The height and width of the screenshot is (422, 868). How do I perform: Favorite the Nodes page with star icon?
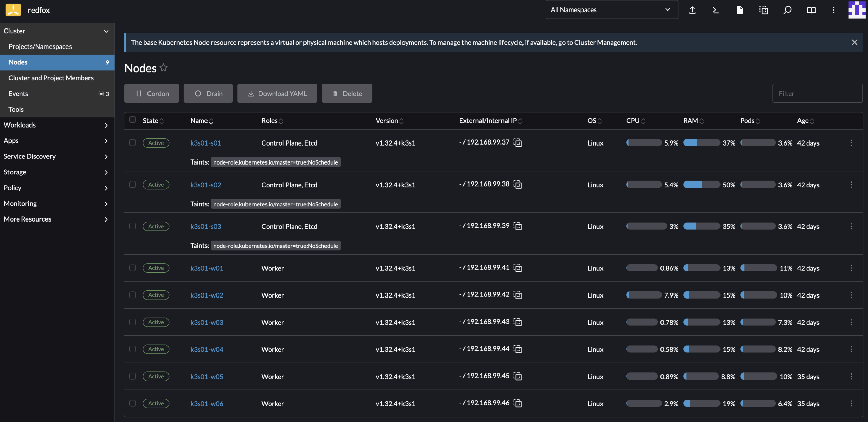163,68
